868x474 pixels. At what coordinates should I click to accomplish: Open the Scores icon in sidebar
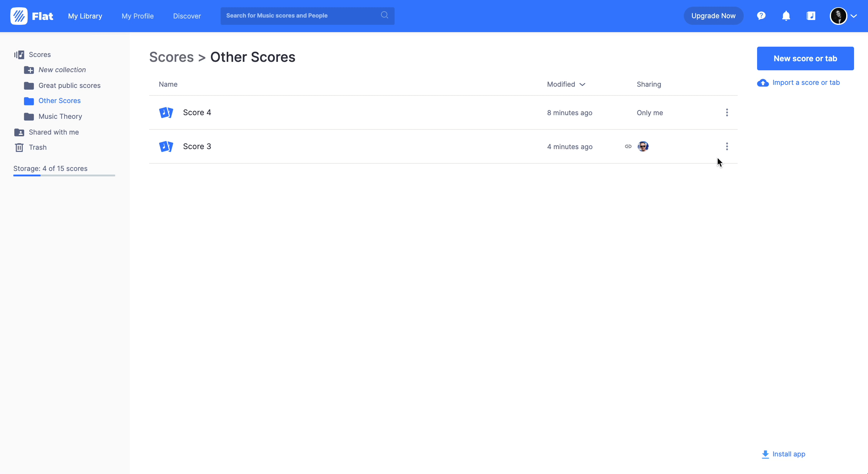[19, 54]
